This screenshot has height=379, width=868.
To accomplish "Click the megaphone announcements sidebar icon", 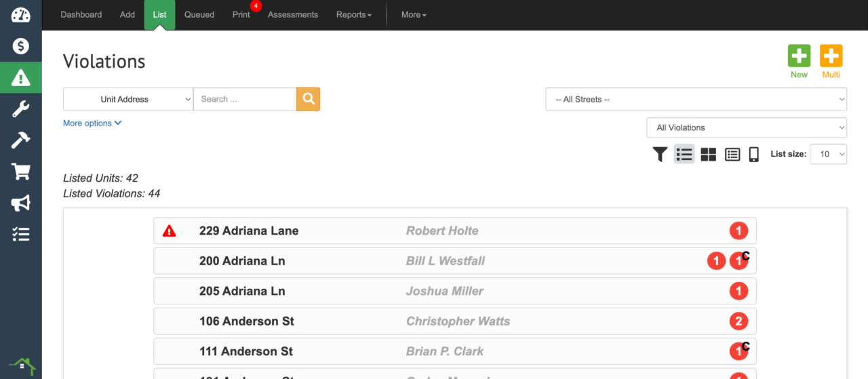I will (21, 203).
